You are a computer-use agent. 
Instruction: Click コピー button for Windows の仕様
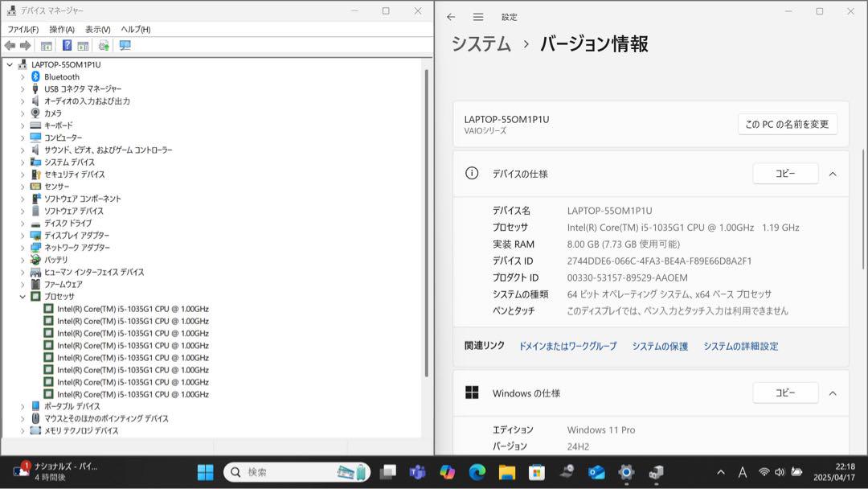click(785, 392)
